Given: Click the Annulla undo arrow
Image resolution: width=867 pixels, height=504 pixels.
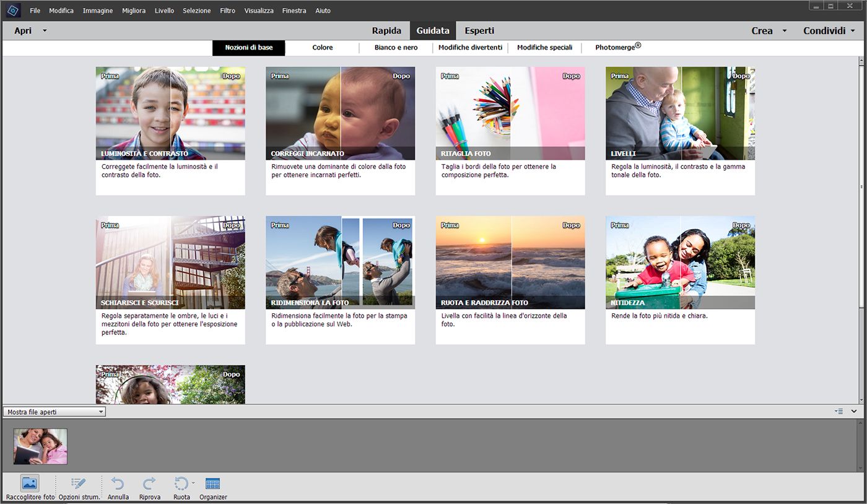Looking at the screenshot, I should pyautogui.click(x=118, y=484).
